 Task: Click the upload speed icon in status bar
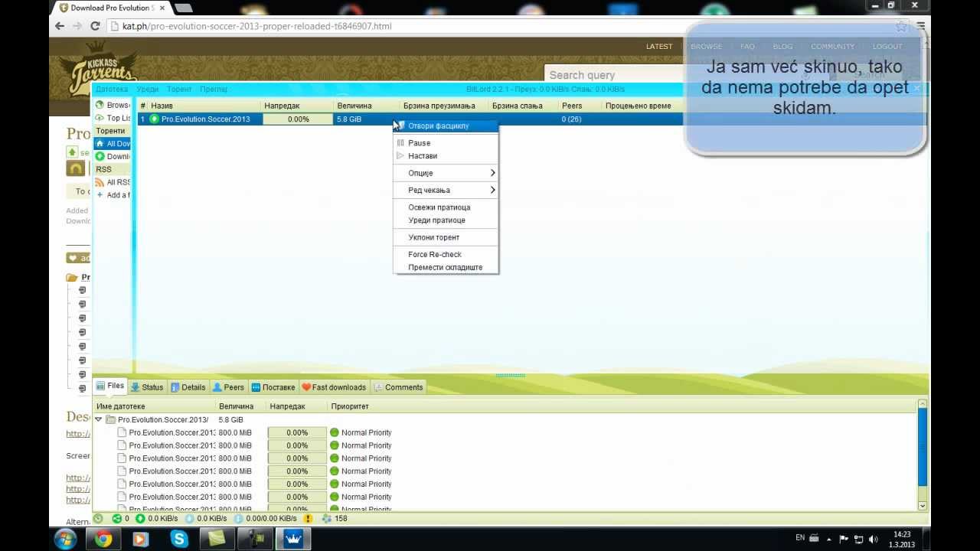click(x=189, y=518)
